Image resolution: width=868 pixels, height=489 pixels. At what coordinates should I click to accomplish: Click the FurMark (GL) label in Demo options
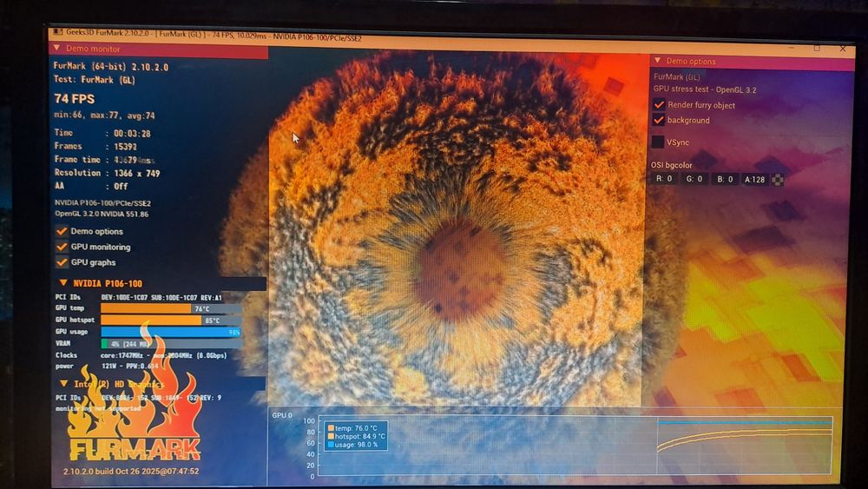point(676,77)
